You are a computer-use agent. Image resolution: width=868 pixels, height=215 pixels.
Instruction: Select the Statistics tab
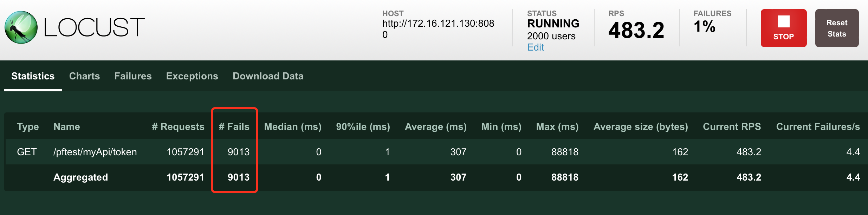(x=33, y=76)
